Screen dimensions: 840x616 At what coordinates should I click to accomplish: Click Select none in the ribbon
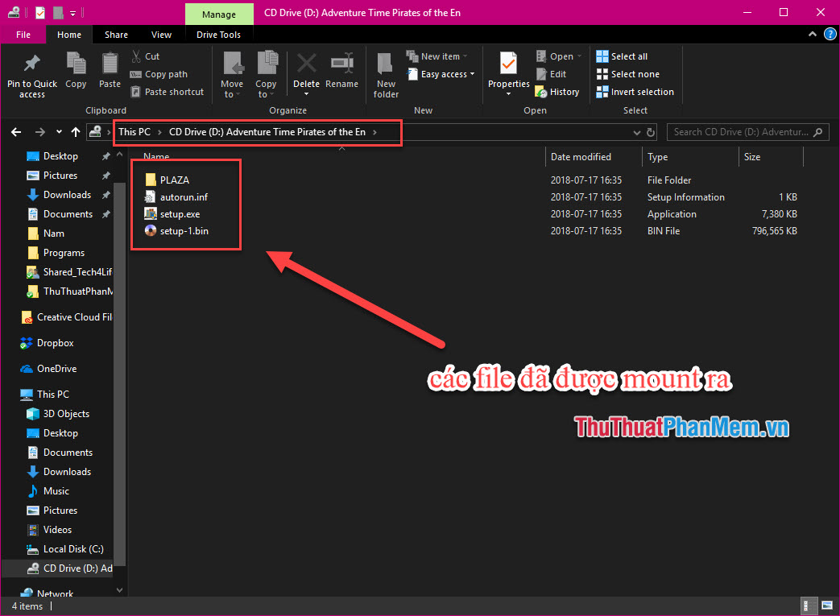pos(628,73)
